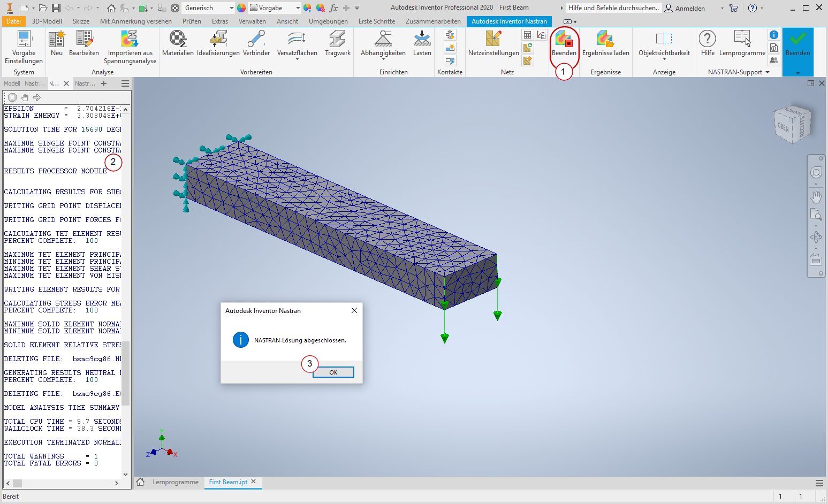The width and height of the screenshot is (828, 504).
Task: Open the browser panel hamburger menu
Action: point(125,83)
